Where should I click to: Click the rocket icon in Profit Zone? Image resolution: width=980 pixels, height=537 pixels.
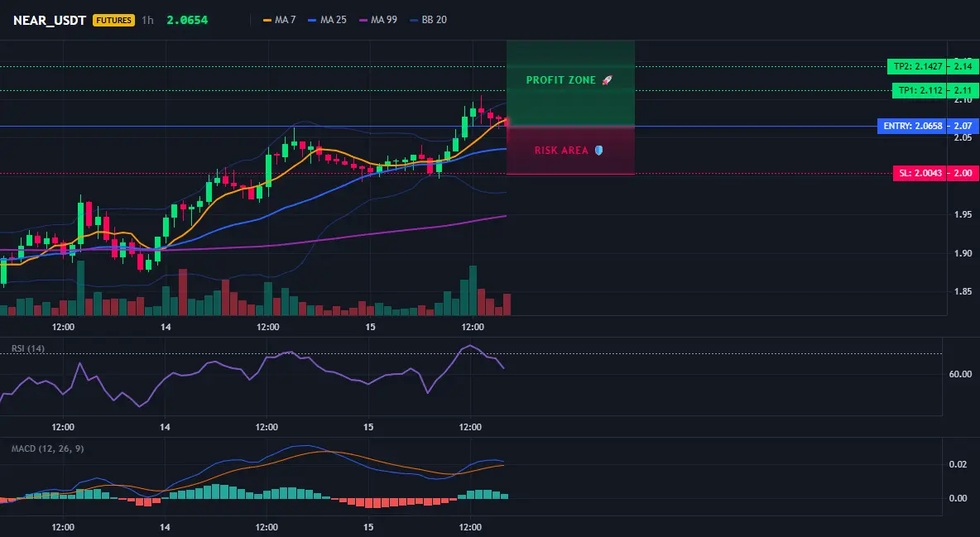point(607,80)
